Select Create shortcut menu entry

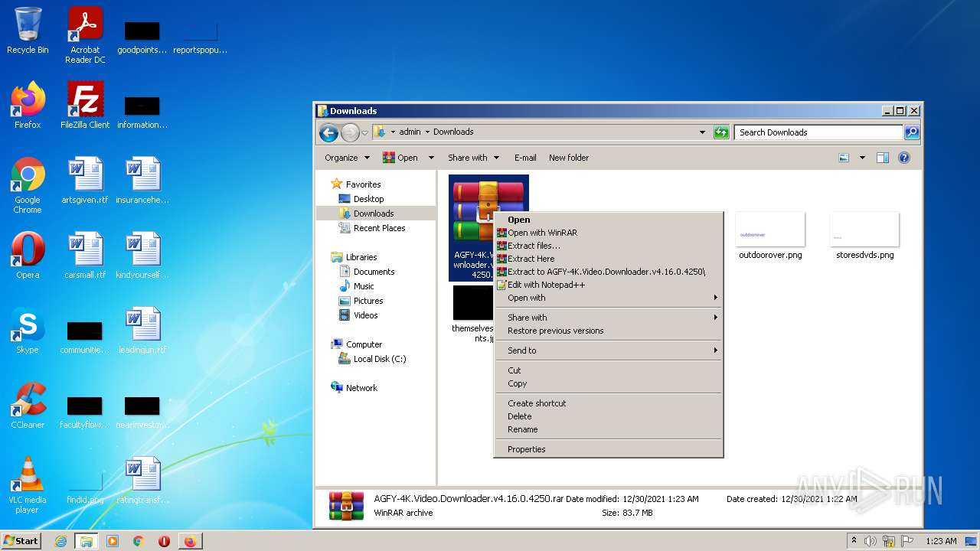coord(609,403)
